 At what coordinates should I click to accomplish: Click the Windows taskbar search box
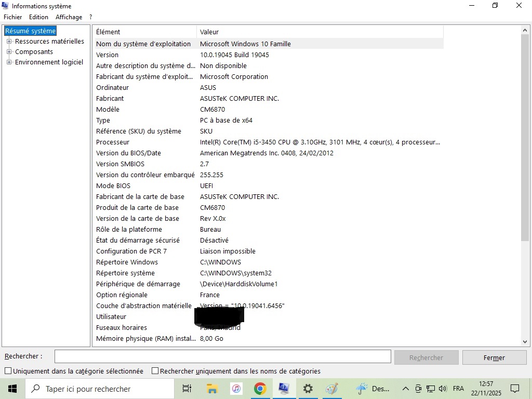click(100, 389)
